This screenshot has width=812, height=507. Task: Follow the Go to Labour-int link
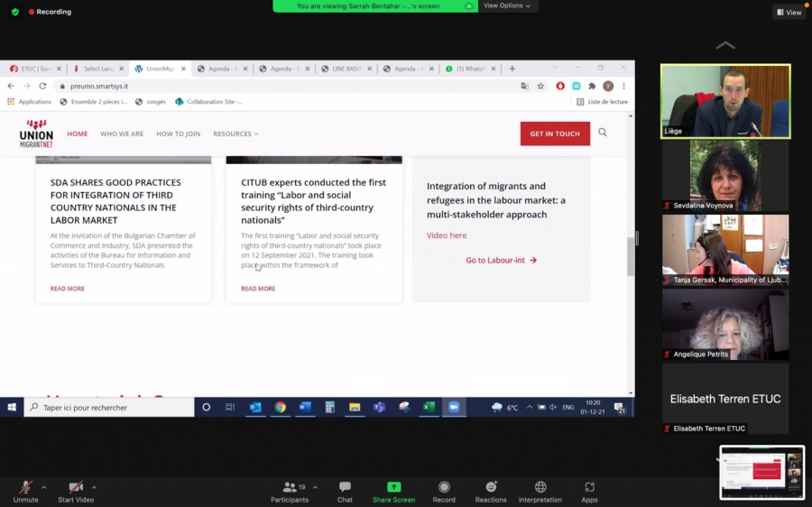(x=501, y=260)
